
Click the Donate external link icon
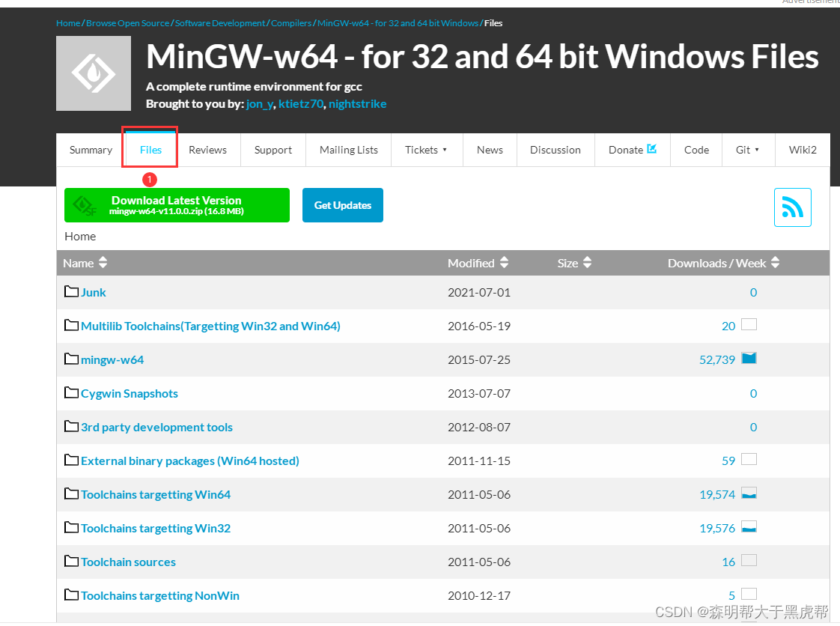click(651, 148)
